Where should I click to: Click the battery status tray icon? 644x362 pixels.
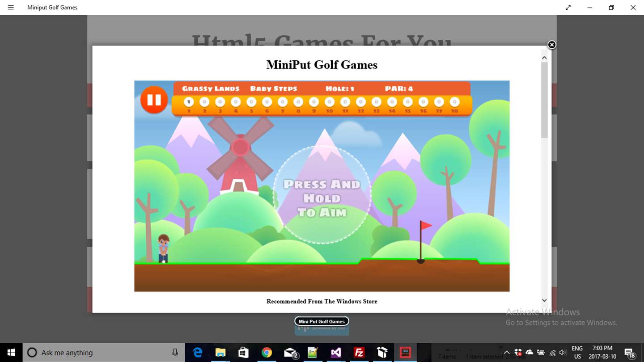[541, 353]
